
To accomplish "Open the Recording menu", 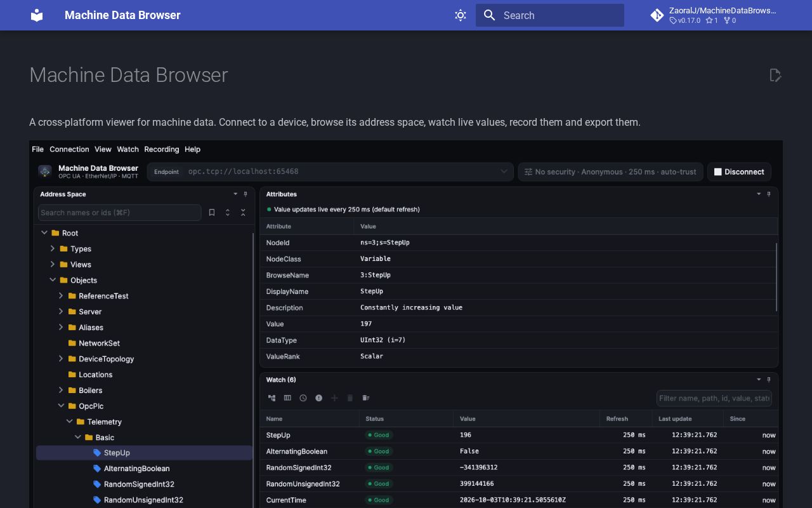I will pyautogui.click(x=162, y=149).
